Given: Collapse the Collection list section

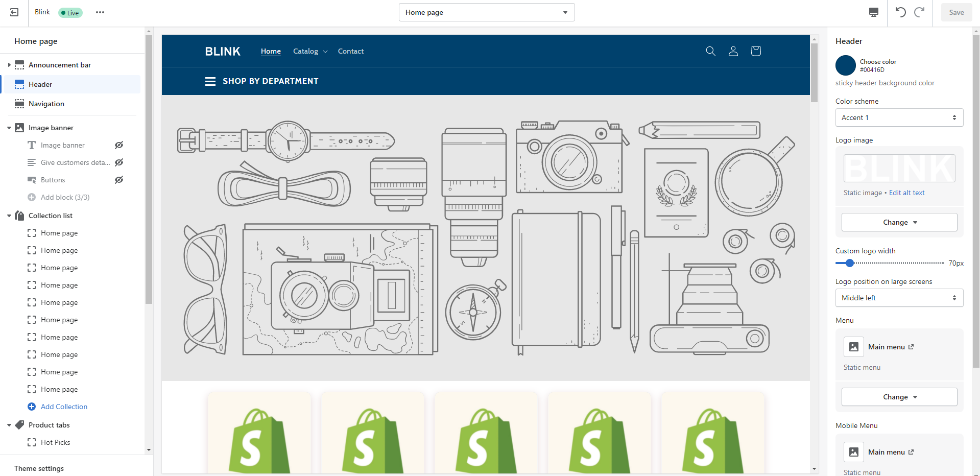Looking at the screenshot, I should pos(8,216).
